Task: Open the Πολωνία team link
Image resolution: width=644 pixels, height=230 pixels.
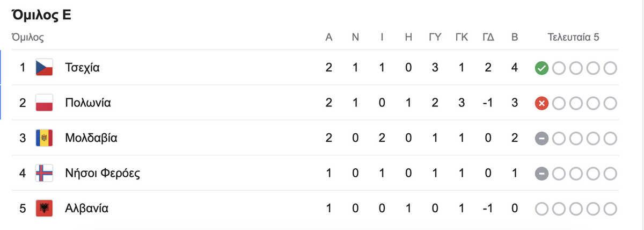Action: click(87, 103)
